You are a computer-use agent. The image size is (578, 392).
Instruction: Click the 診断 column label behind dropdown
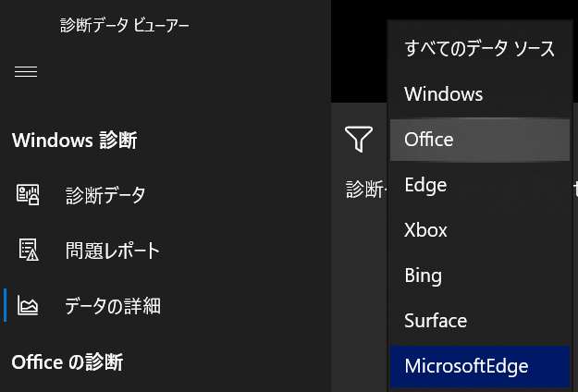(x=366, y=190)
